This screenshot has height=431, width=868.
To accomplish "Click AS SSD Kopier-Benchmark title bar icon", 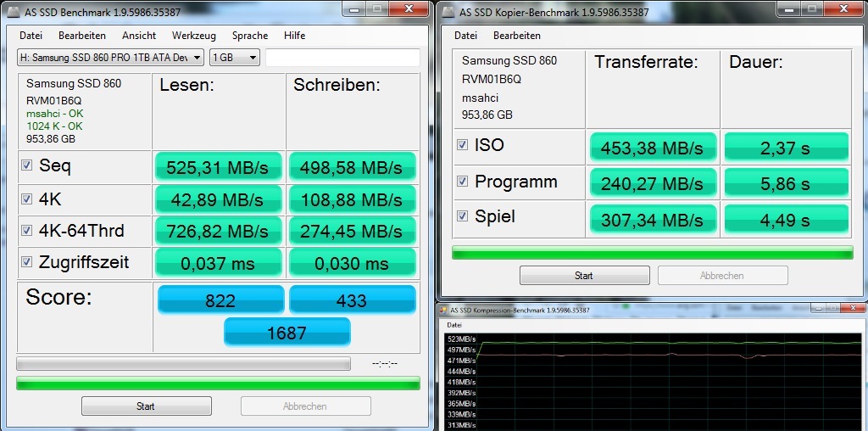I will (x=449, y=12).
